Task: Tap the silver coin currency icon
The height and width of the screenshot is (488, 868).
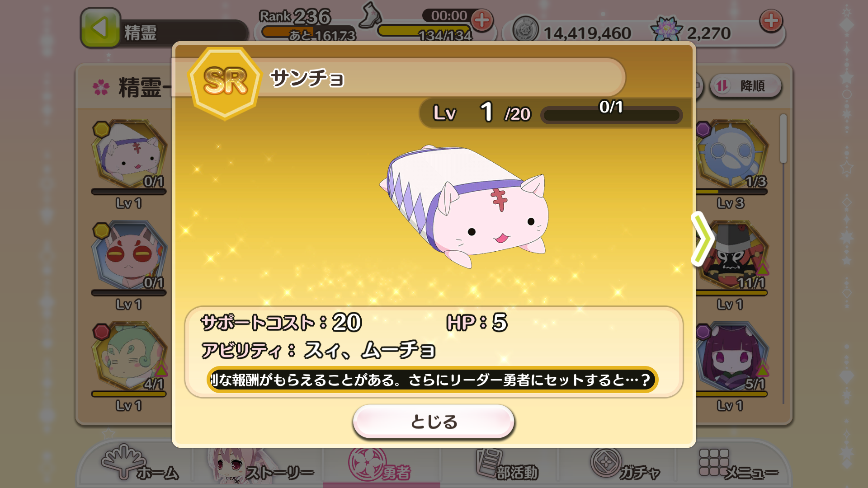Action: [525, 31]
